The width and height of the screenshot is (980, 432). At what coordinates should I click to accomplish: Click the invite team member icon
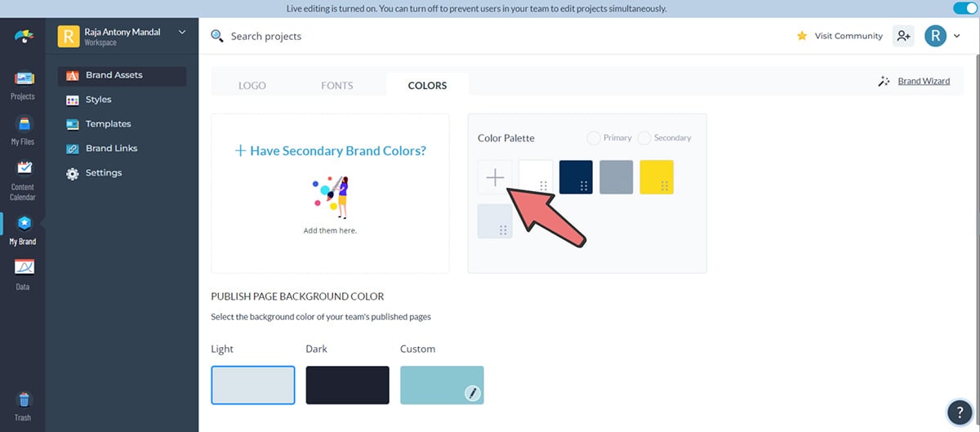902,36
